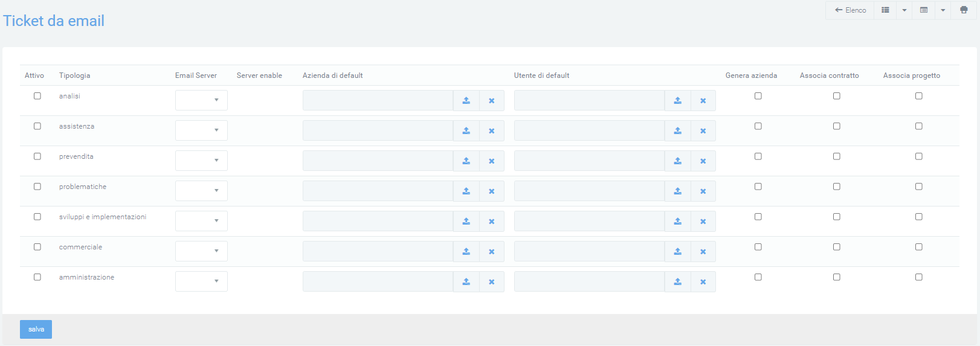Click upload icon for commerciale Azienda di default
The width and height of the screenshot is (980, 346).
coord(466,252)
